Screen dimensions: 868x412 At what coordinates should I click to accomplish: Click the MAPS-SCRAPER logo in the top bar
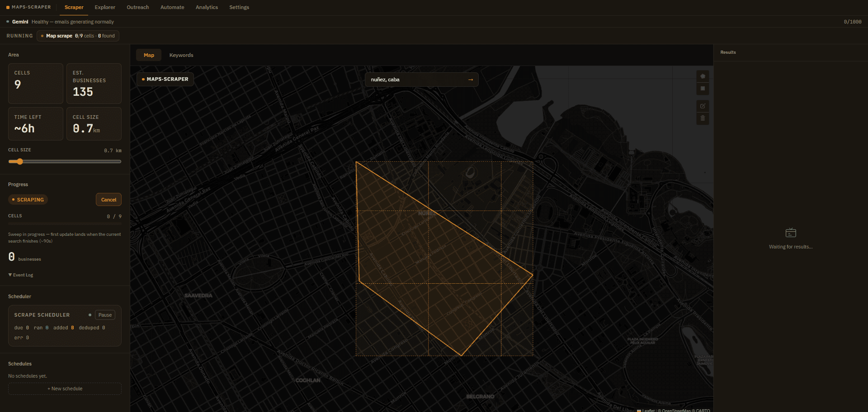pyautogui.click(x=28, y=7)
